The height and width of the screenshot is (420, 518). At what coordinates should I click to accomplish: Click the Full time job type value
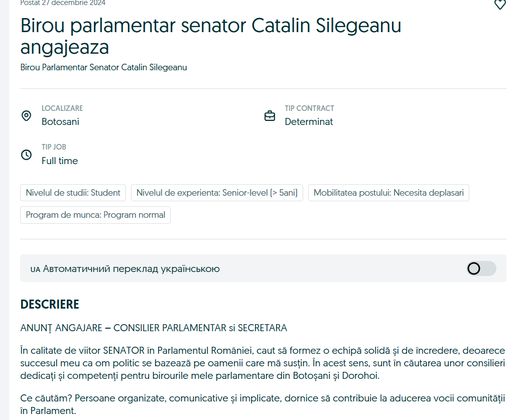60,161
